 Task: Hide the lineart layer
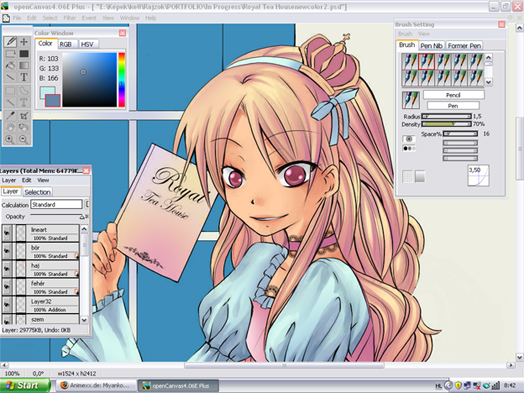point(7,233)
